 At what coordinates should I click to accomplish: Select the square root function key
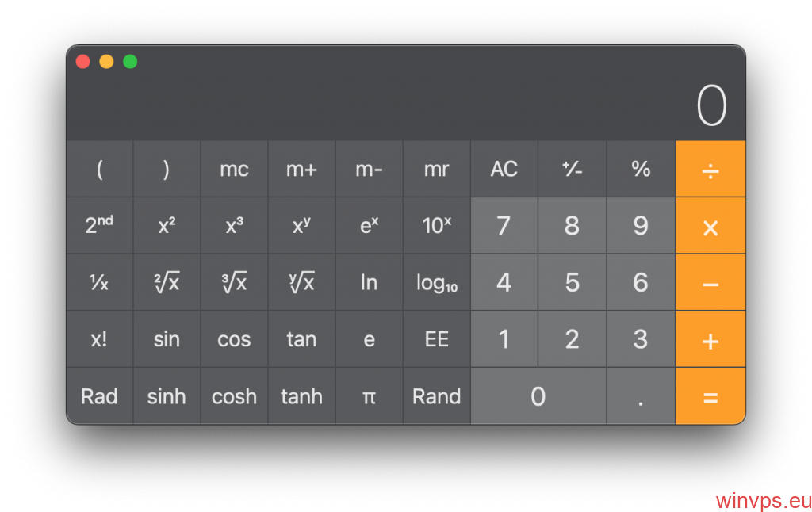(167, 283)
